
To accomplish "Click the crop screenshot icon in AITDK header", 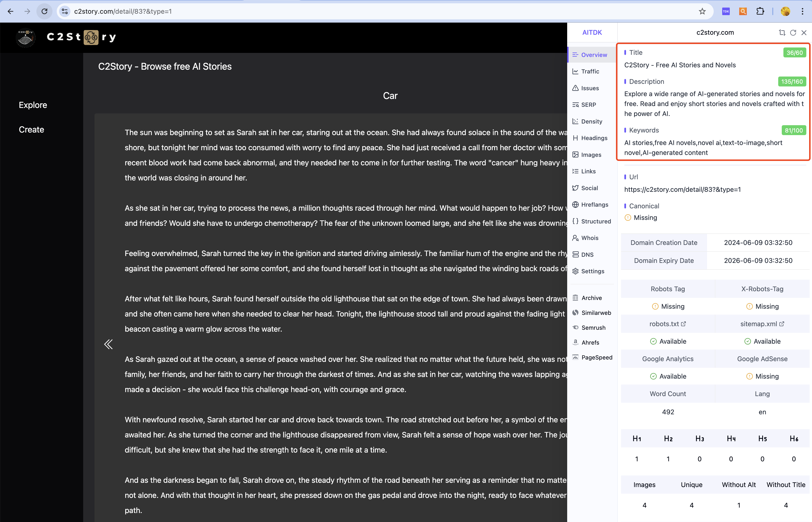I will (x=782, y=33).
